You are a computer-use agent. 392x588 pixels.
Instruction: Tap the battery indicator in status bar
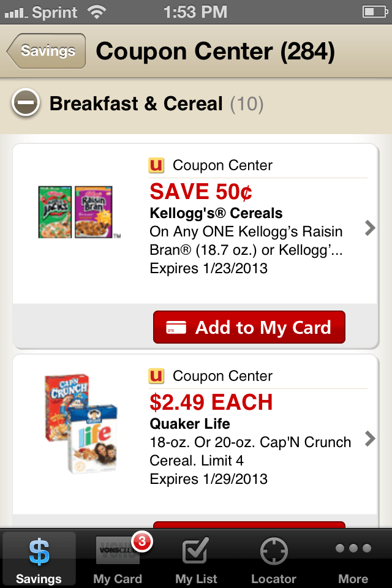(375, 12)
